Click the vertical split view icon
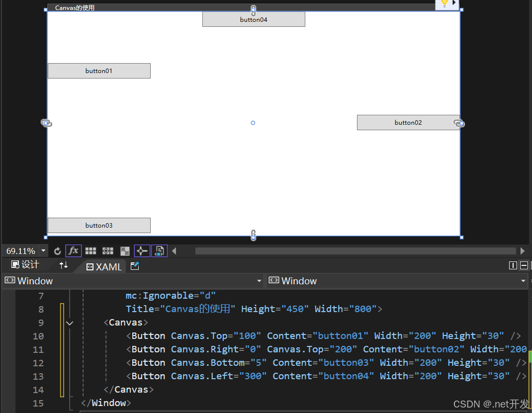Viewport: 532px width, 413px height. coord(513,265)
